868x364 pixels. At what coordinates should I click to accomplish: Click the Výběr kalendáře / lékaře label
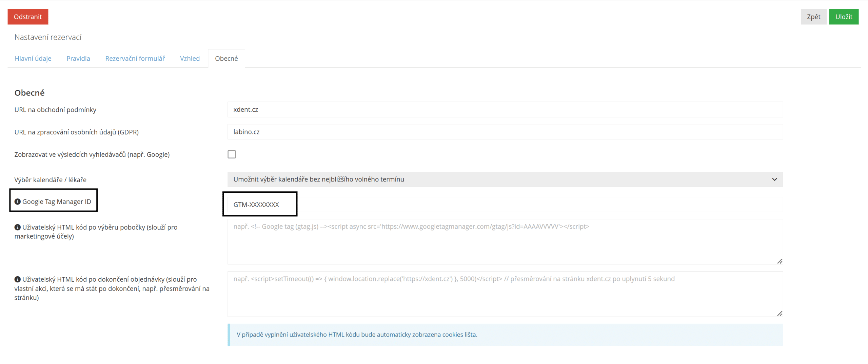click(x=50, y=180)
